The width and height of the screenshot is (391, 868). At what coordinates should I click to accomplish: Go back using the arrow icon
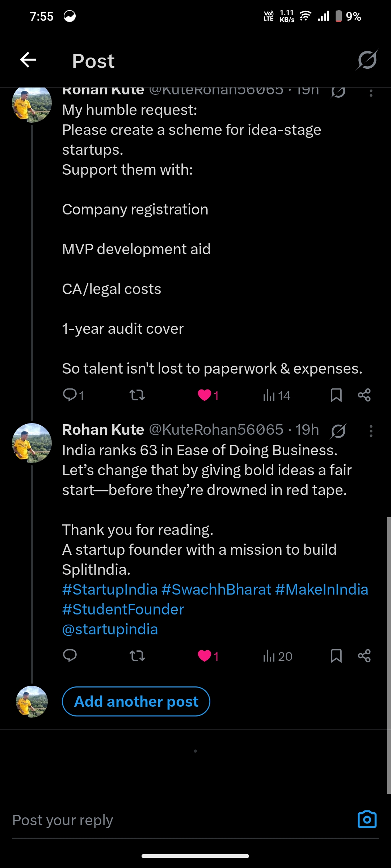[28, 60]
